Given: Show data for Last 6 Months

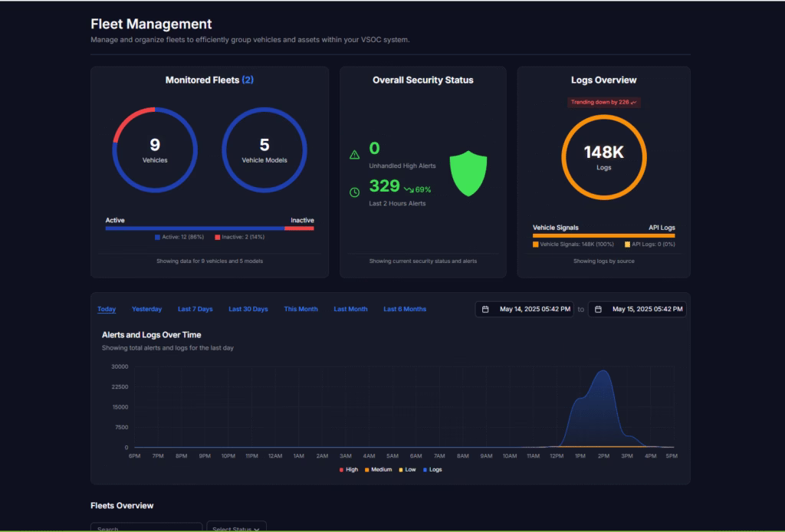Looking at the screenshot, I should pyautogui.click(x=405, y=309).
